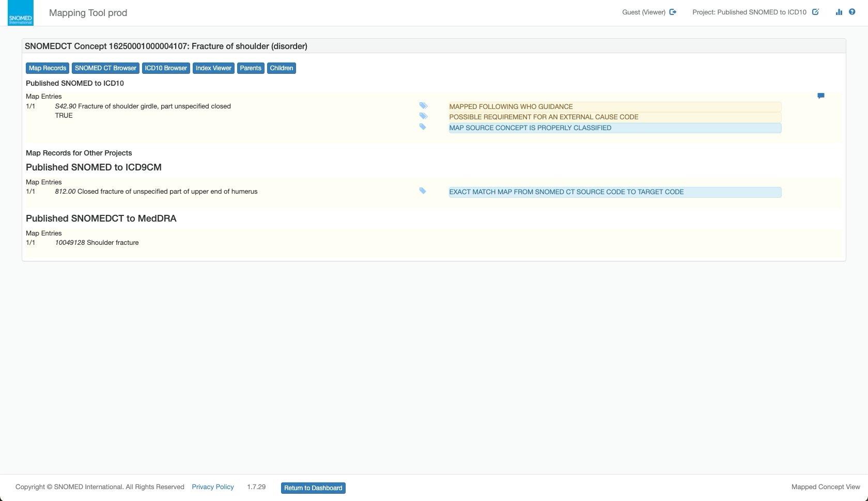Image resolution: width=868 pixels, height=501 pixels.
Task: Select MAP SOURCE CONCEPT IS PROPERLY CLASSIFIED
Action: [x=615, y=128]
